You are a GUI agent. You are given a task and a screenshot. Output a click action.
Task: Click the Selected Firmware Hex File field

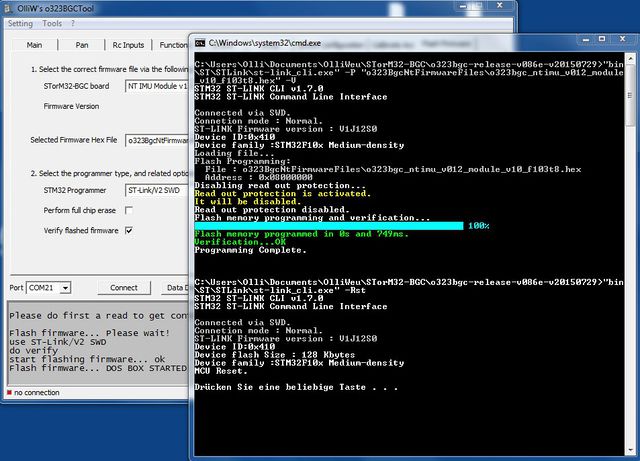click(x=158, y=141)
